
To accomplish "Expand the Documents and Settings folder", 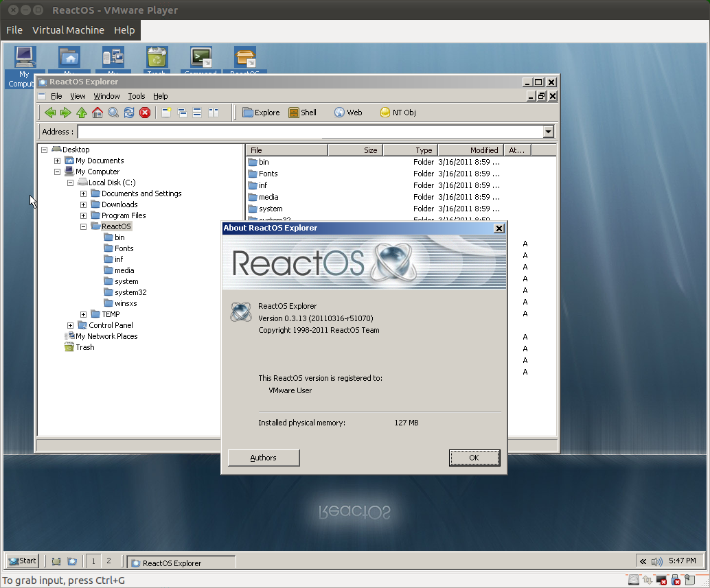I will point(83,193).
